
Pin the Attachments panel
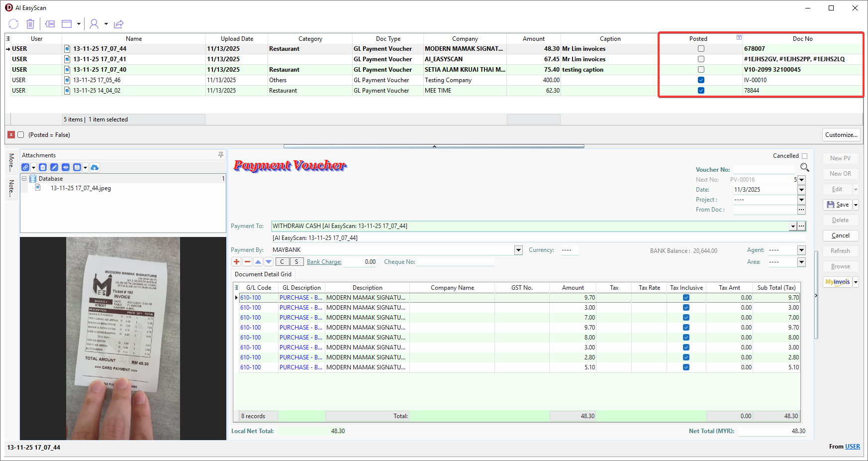click(x=221, y=155)
